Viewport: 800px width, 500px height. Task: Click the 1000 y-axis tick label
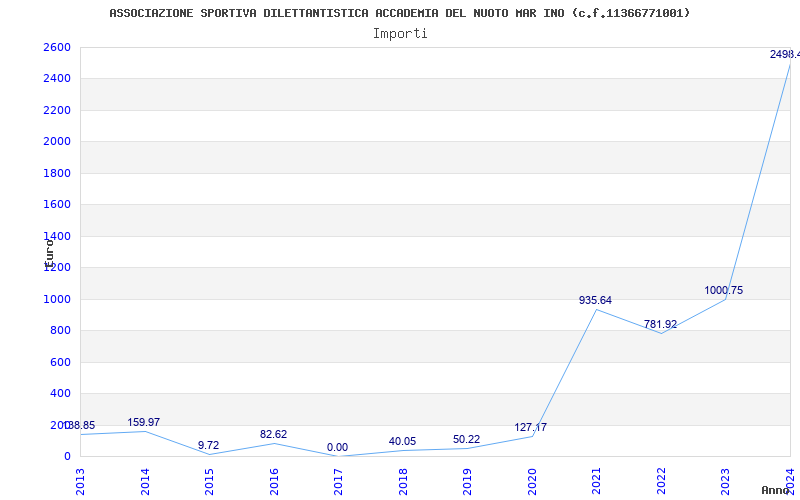tap(57, 299)
